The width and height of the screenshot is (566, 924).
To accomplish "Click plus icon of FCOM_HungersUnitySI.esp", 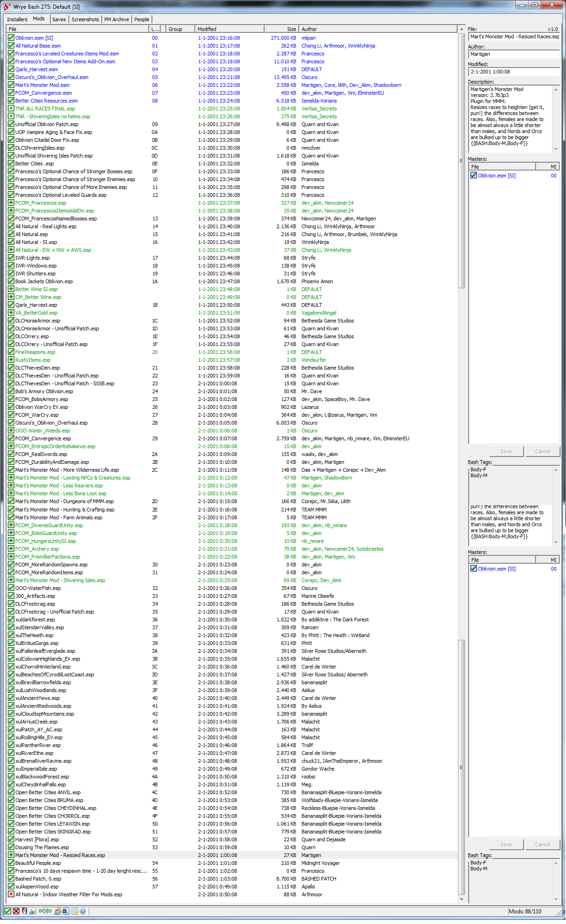I will (11, 541).
